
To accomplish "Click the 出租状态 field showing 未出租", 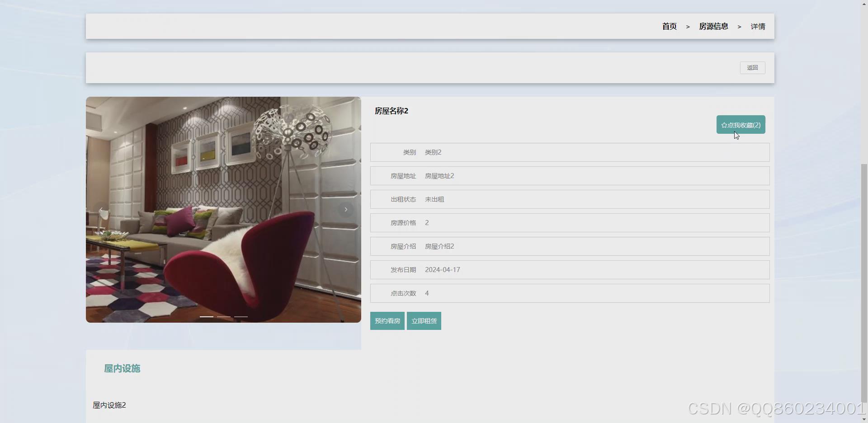I will (570, 199).
